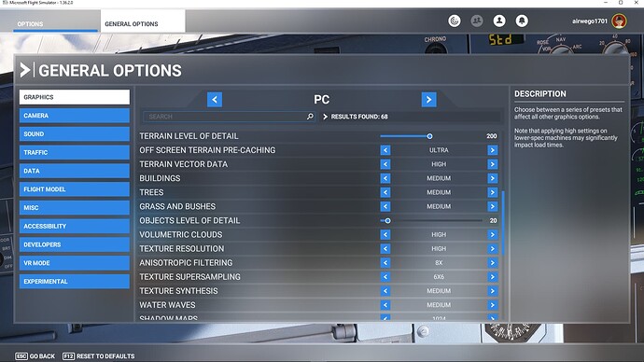This screenshot has width=644, height=362.
Task: Raise Texture Supersampling with right arrow
Action: 493,277
